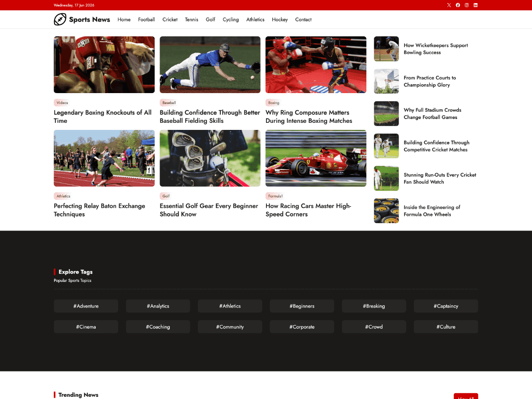Open 'Why Full Stadium Crowds Change Football Games'
532x399 pixels.
pos(432,113)
